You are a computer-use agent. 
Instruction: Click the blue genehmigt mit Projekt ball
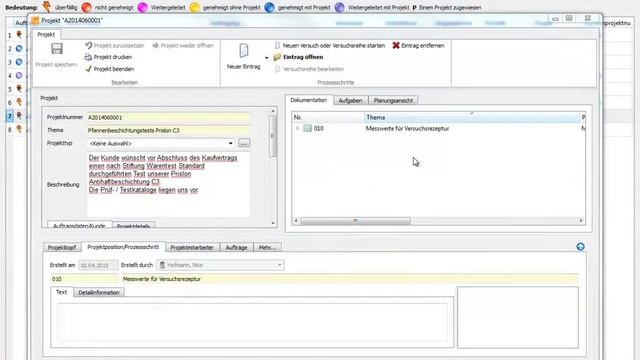[x=269, y=7]
